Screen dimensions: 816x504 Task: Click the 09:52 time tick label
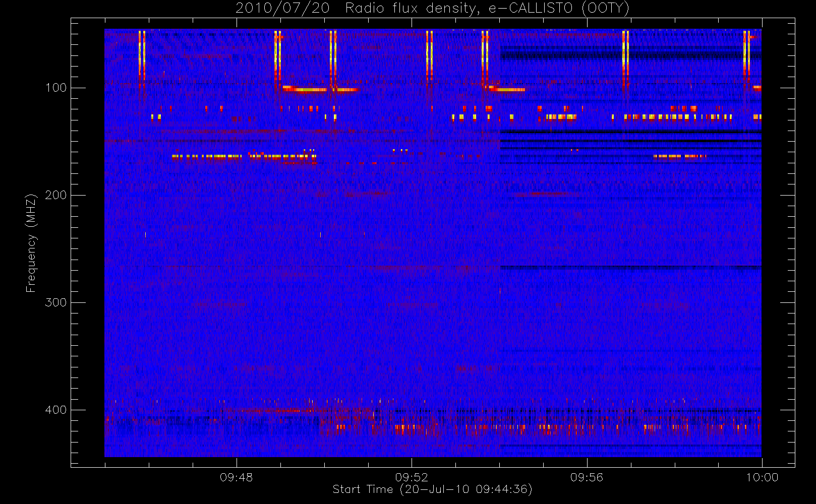tap(412, 477)
